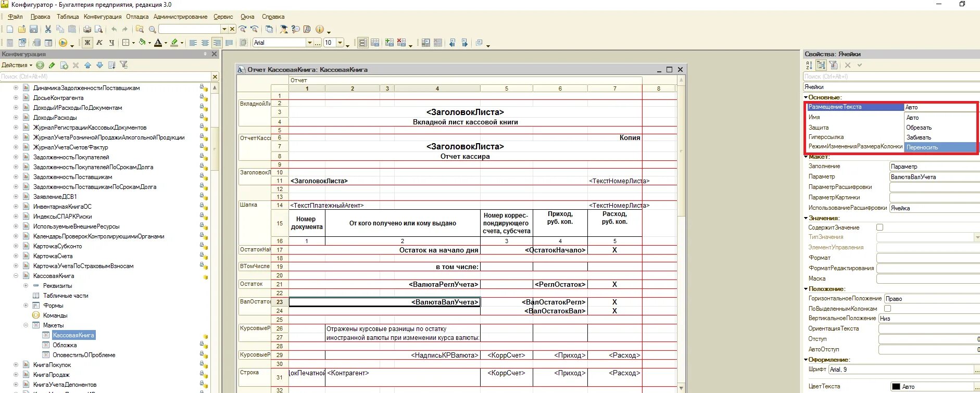
Task: Collapse the Макеты tree node
Action: (x=26, y=325)
